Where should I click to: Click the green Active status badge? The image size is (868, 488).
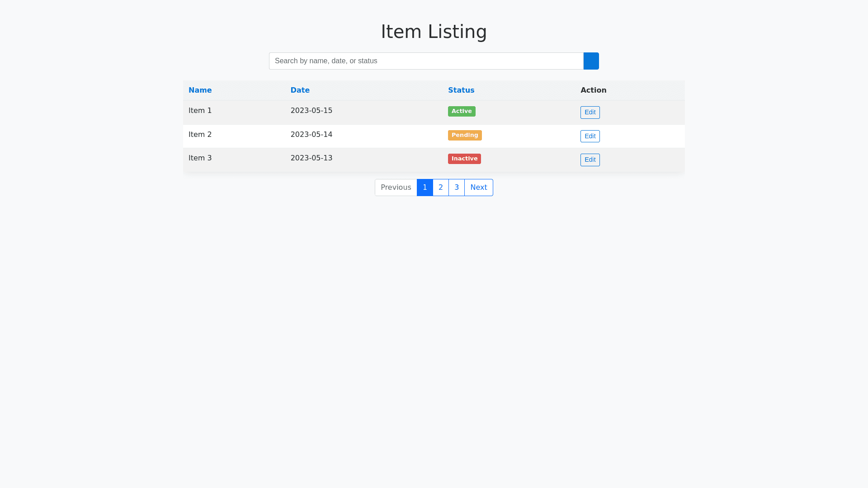(461, 112)
